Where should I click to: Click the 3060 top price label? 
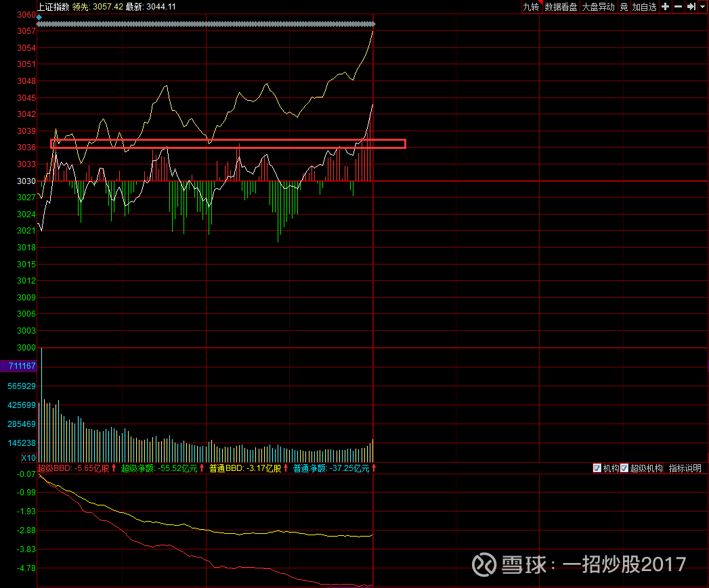(26, 15)
